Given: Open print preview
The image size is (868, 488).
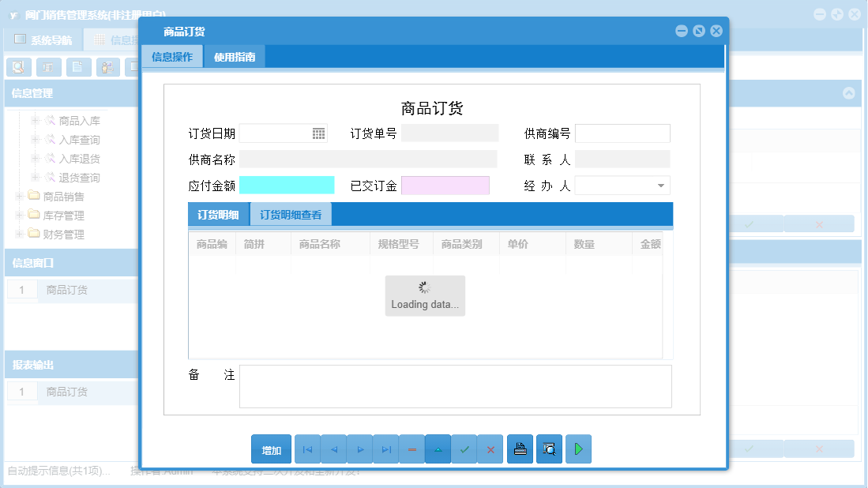Looking at the screenshot, I should pyautogui.click(x=549, y=449).
